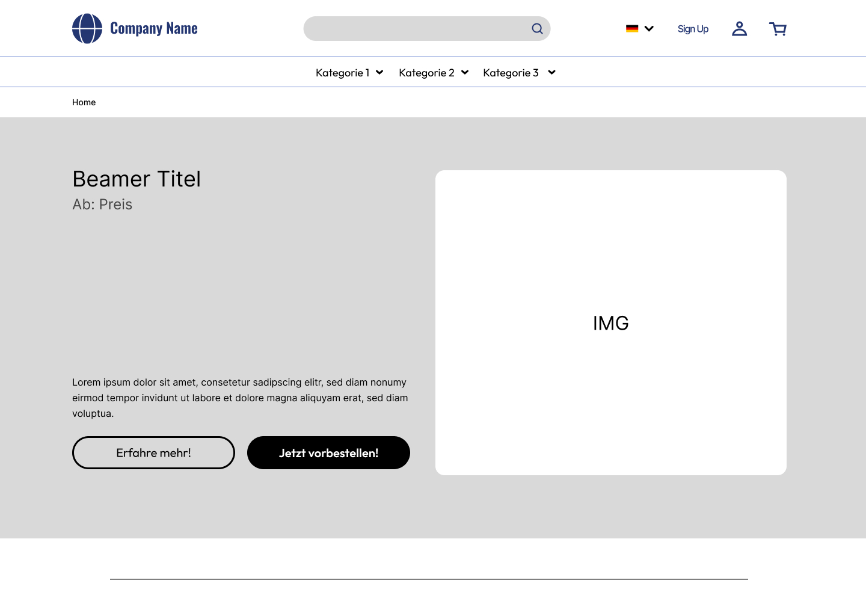Expand the Kategorie 2 dropdown arrow
866x616 pixels.
pos(465,73)
